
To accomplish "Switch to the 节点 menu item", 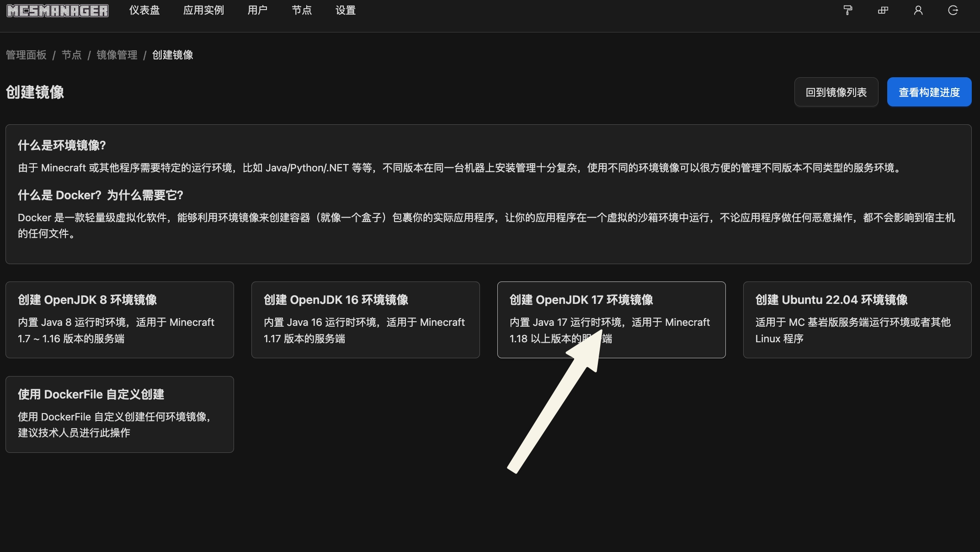I will (302, 11).
